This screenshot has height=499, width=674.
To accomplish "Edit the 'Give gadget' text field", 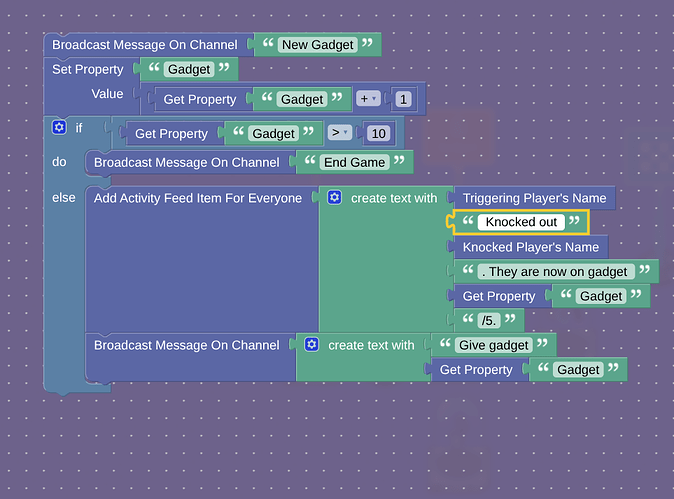I will pyautogui.click(x=492, y=345).
